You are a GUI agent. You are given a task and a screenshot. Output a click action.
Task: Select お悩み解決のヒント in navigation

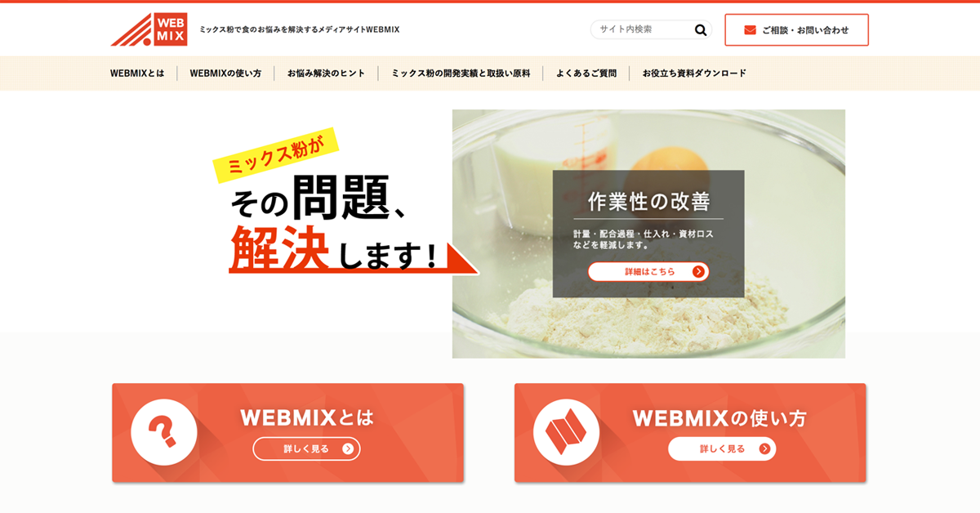tap(326, 74)
